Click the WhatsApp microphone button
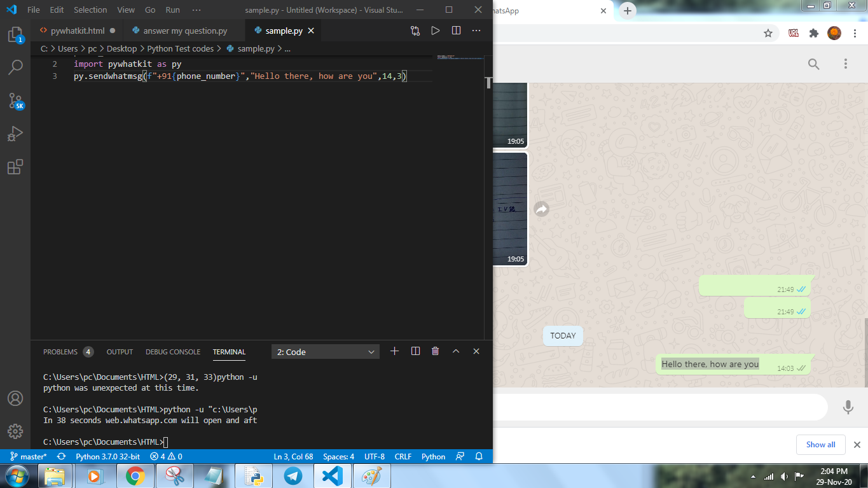Image resolution: width=868 pixels, height=488 pixels. 848,407
